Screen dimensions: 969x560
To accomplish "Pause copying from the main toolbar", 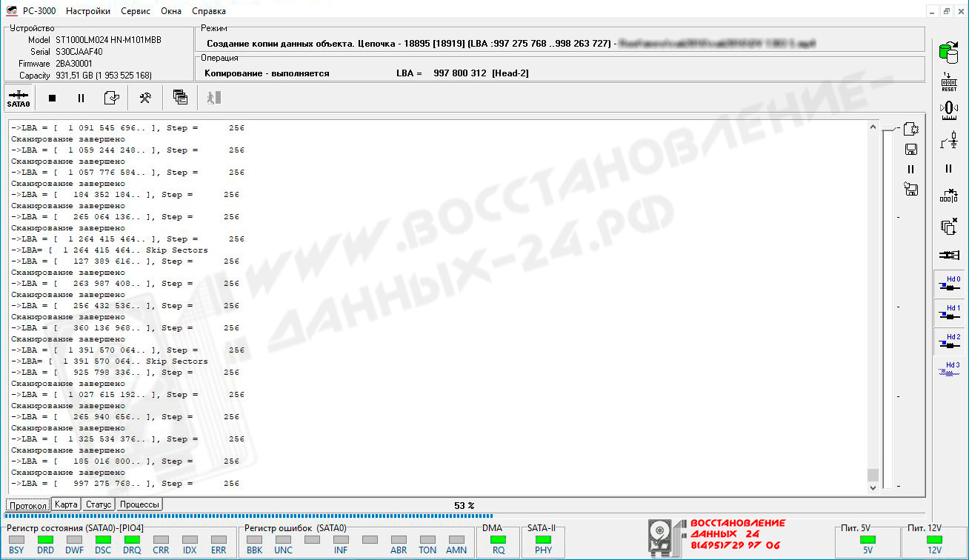I will point(81,98).
